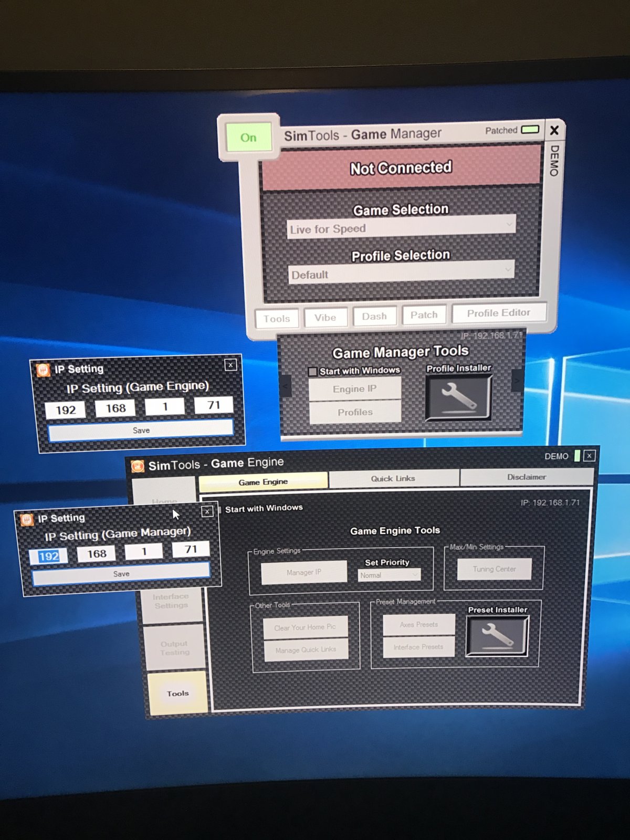Click the SimTools logo in Game Engine title
This screenshot has width=630, height=840.
[x=138, y=466]
